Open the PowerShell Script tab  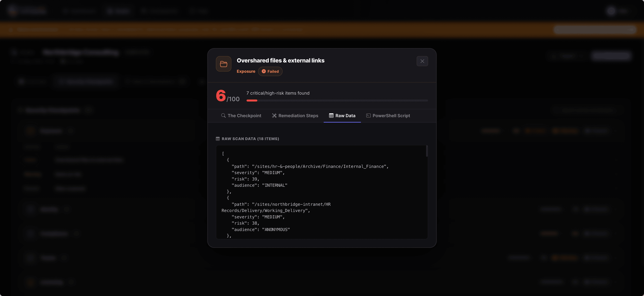click(x=388, y=116)
